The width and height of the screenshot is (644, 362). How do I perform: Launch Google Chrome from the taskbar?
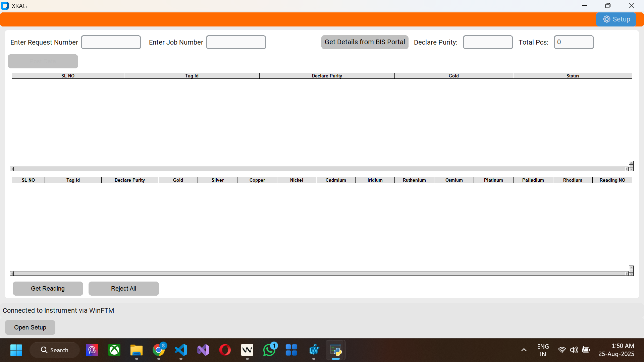click(x=159, y=350)
